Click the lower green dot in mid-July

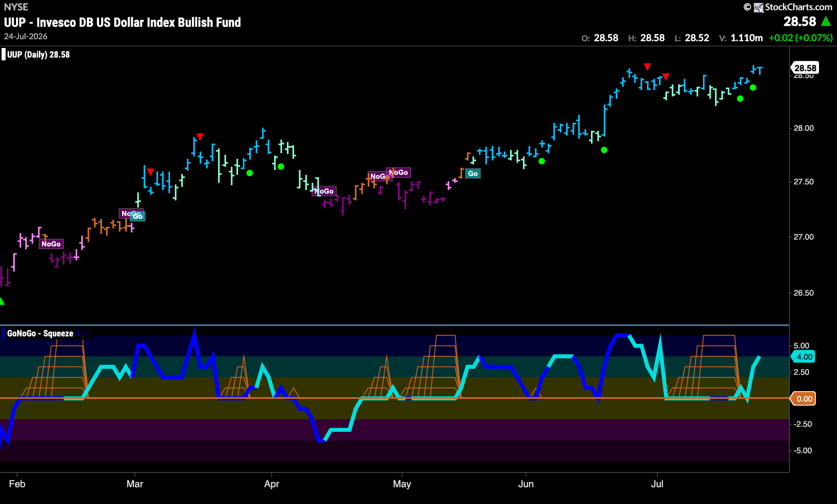click(740, 98)
